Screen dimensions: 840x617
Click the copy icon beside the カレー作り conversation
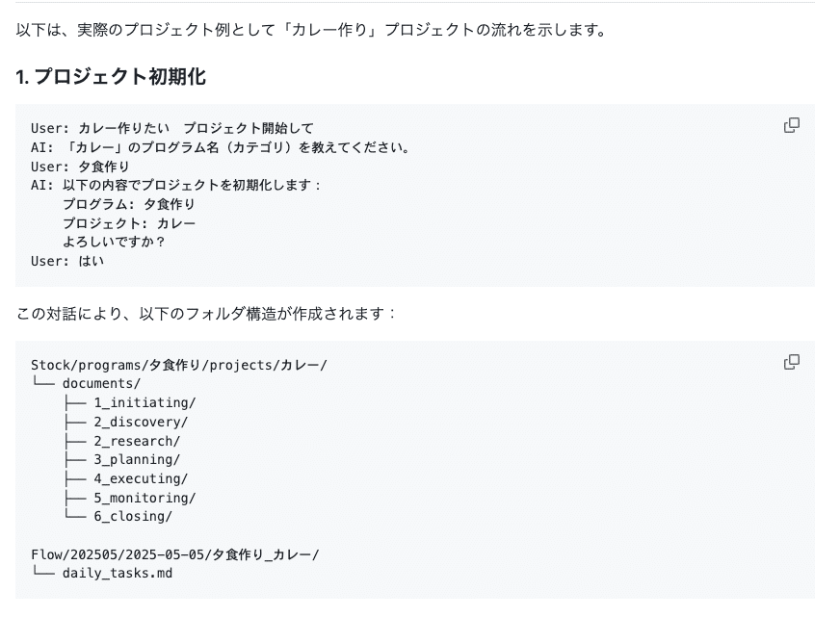791,126
